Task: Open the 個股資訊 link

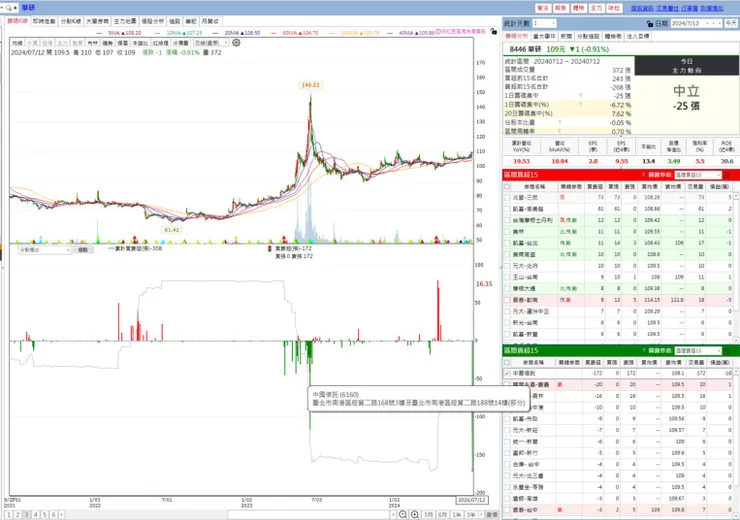Action: [642, 8]
